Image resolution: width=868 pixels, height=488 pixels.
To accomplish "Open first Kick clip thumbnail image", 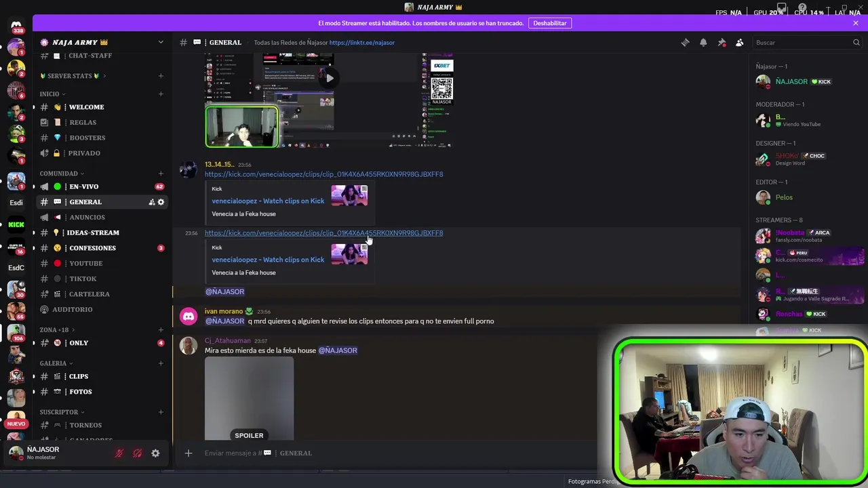I will (x=349, y=196).
